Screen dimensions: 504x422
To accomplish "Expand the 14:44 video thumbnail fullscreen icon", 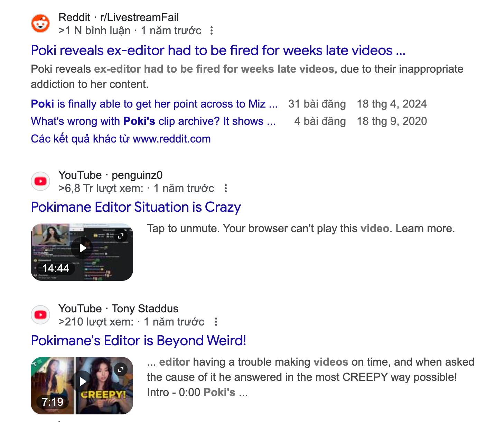I will 121,236.
